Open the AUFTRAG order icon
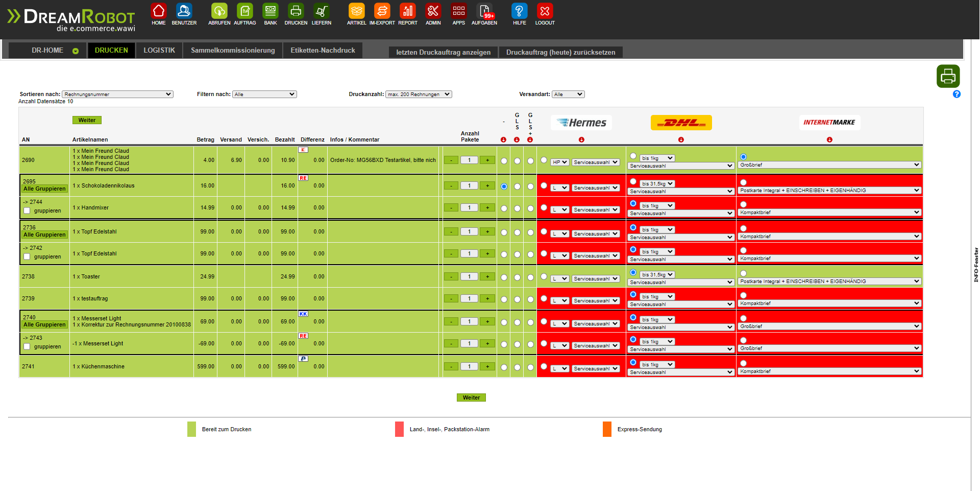 pyautogui.click(x=245, y=11)
